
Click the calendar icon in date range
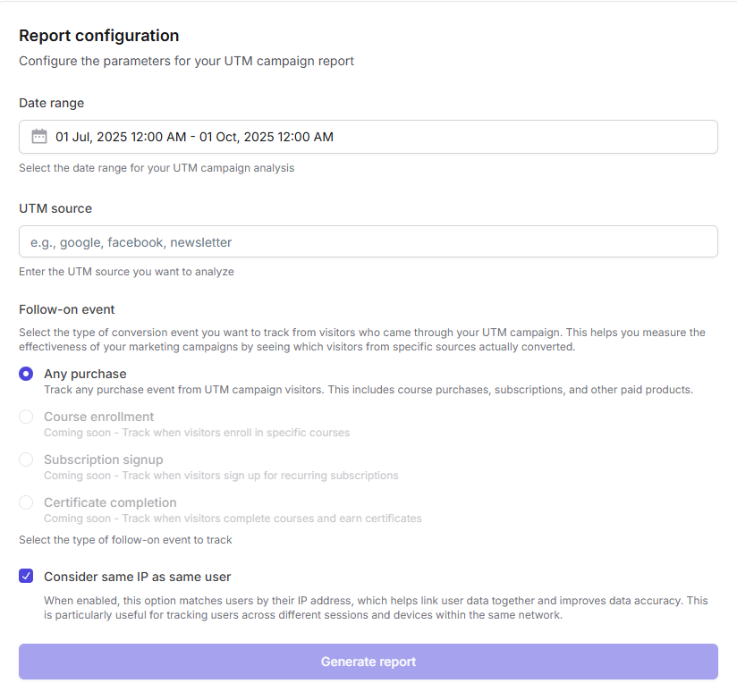point(39,137)
